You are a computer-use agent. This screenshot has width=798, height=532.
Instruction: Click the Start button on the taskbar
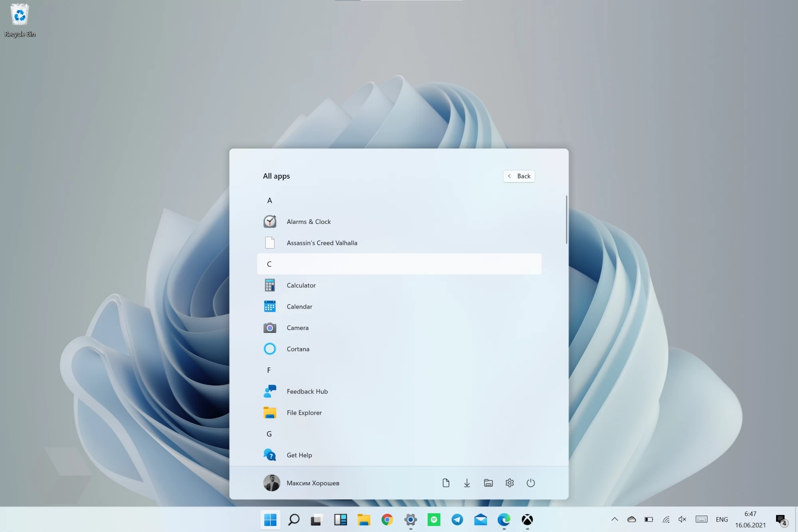(x=270, y=520)
